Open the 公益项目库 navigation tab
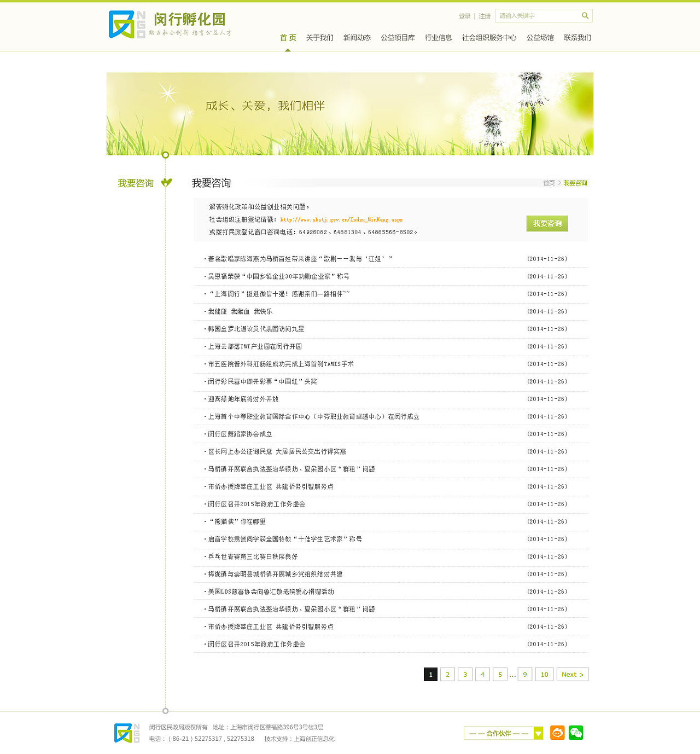This screenshot has width=700, height=754. 398,37
